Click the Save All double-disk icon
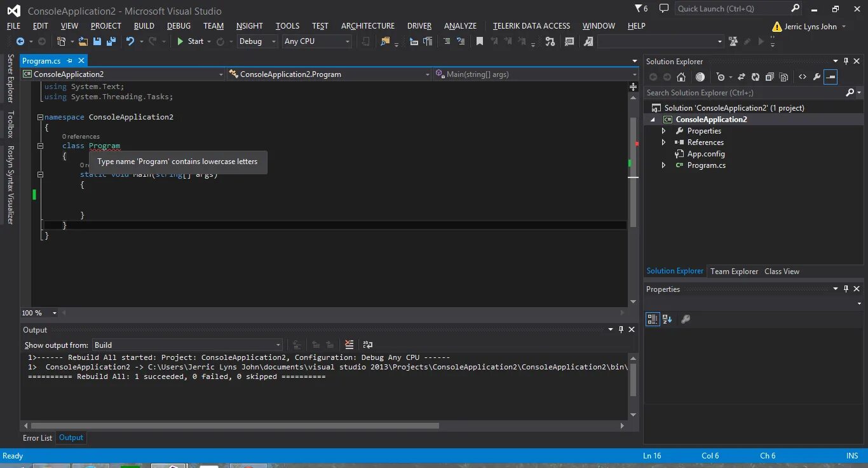This screenshot has width=868, height=468. pyautogui.click(x=111, y=41)
